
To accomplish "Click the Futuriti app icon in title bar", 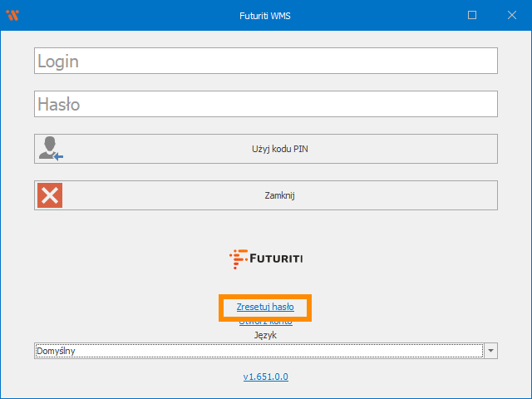I will 12,15.
